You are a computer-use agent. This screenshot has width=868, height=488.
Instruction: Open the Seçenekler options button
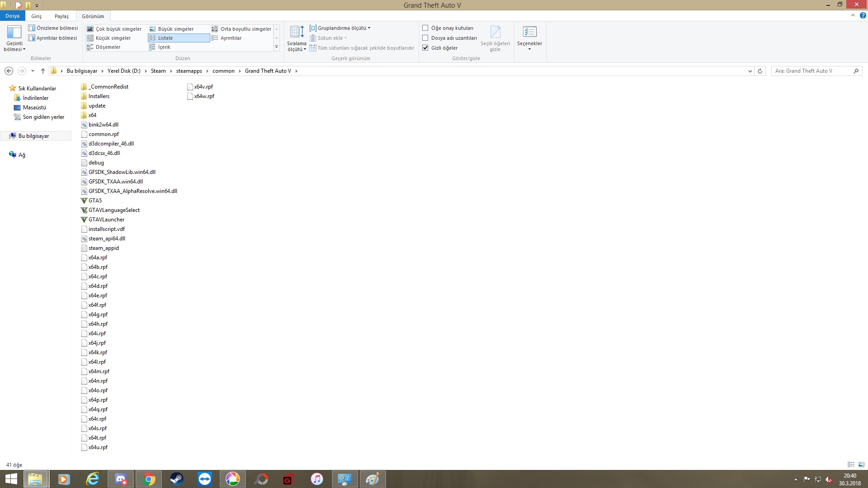pos(529,39)
